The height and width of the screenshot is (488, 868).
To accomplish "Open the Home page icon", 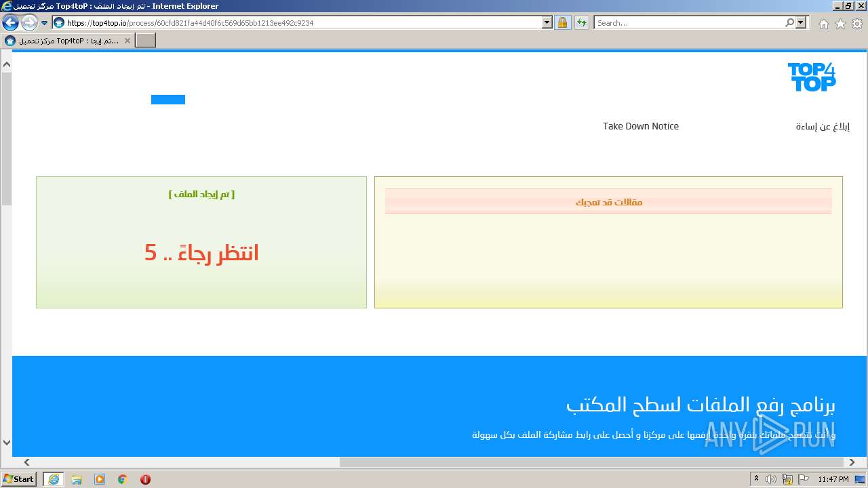I will pos(823,24).
